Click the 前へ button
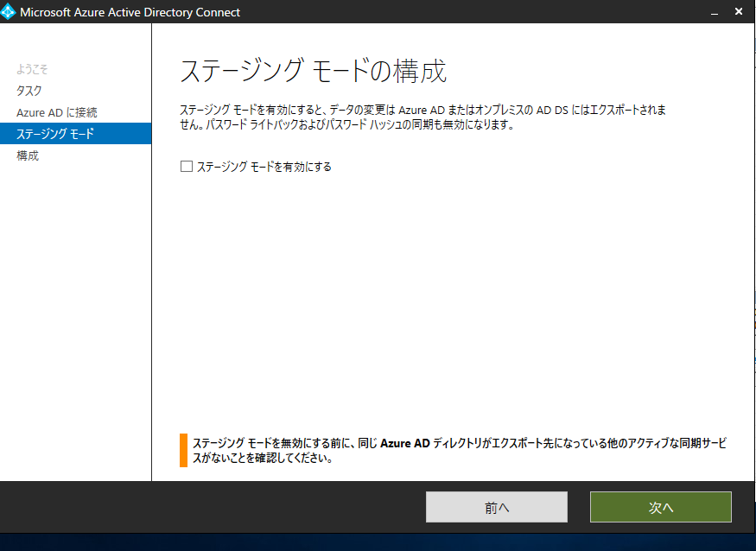The image size is (756, 551). coord(496,507)
